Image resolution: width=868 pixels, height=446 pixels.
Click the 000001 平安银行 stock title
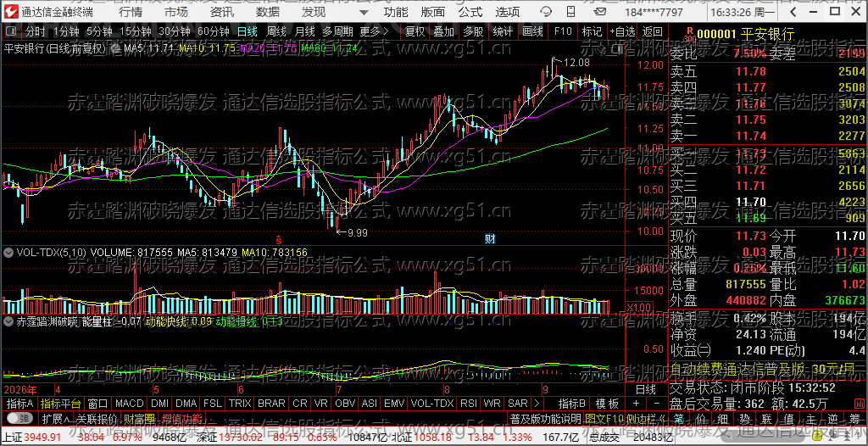[746, 35]
